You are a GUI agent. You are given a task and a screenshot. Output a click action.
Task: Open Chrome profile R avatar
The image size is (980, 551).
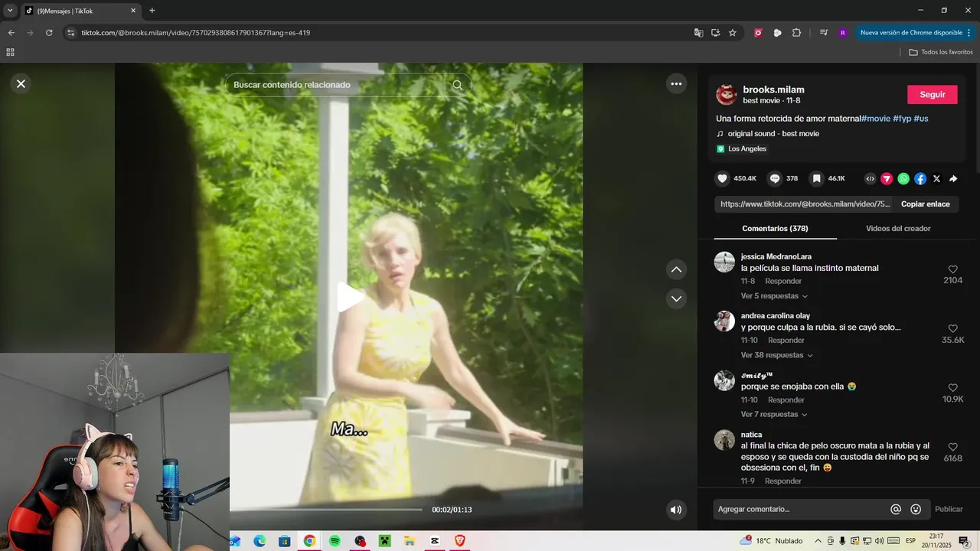pyautogui.click(x=843, y=33)
